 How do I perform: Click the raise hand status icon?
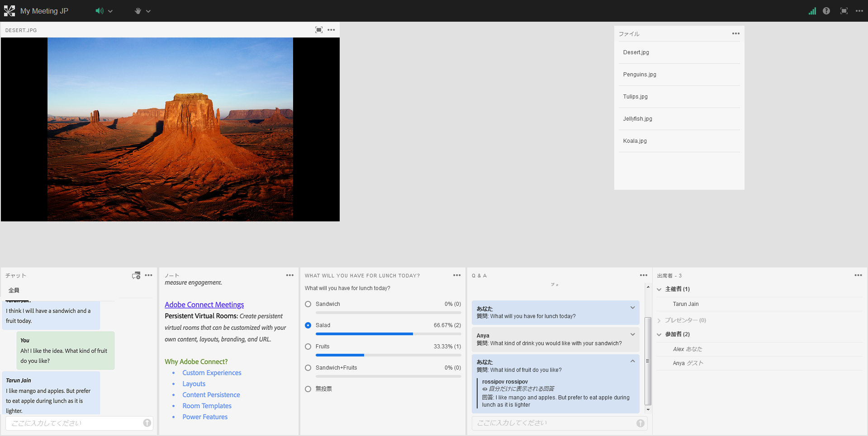point(138,11)
